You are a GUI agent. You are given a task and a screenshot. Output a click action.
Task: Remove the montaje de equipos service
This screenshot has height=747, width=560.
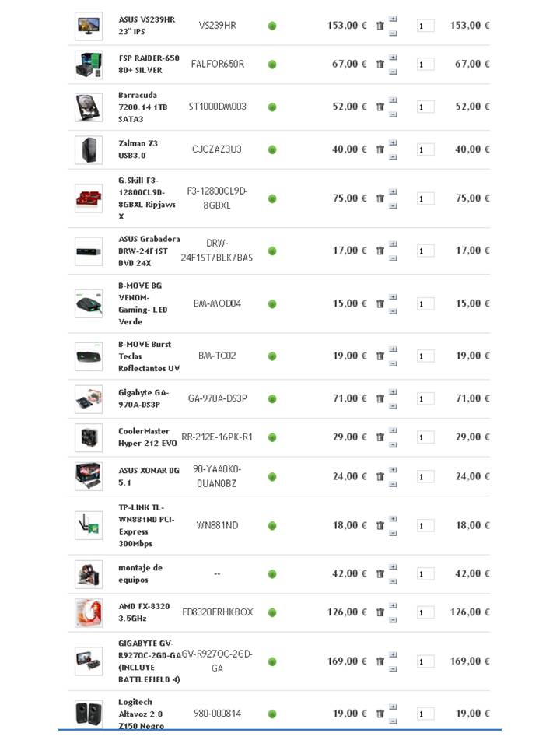tap(380, 574)
